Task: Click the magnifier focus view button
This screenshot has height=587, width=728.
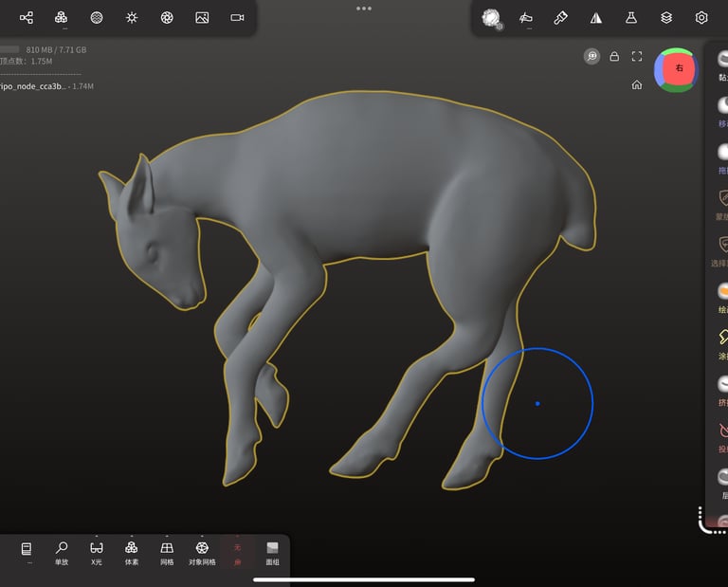Action: [591, 57]
